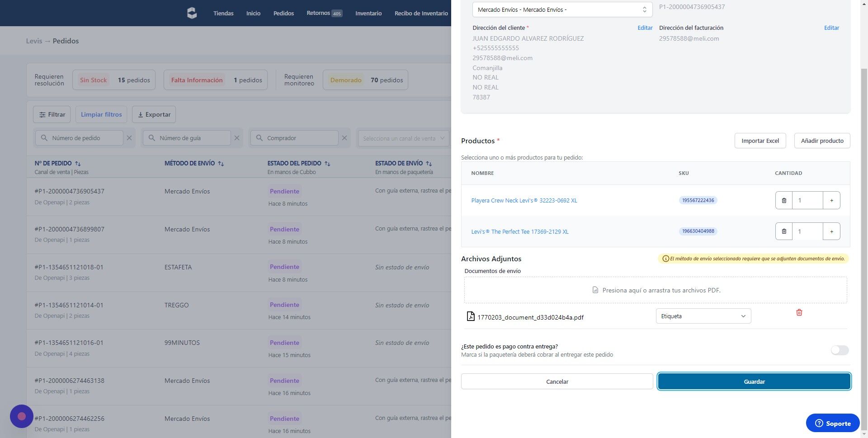Screen dimensions: 868x438
Task: Toggle pago contra entrega switch
Action: click(840, 350)
